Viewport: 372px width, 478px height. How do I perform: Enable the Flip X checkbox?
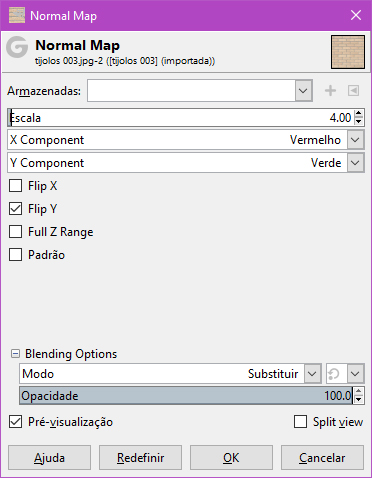pyautogui.click(x=16, y=186)
